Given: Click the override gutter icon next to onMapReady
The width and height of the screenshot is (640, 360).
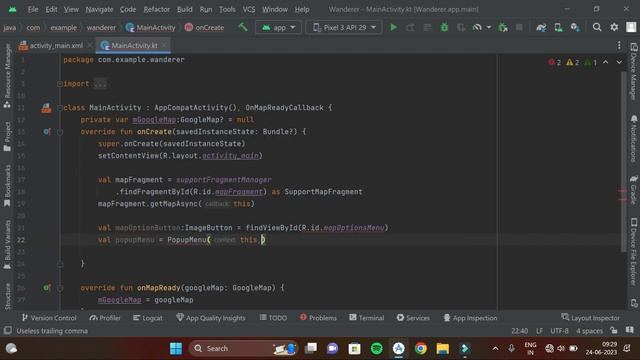Looking at the screenshot, I should 47,288.
